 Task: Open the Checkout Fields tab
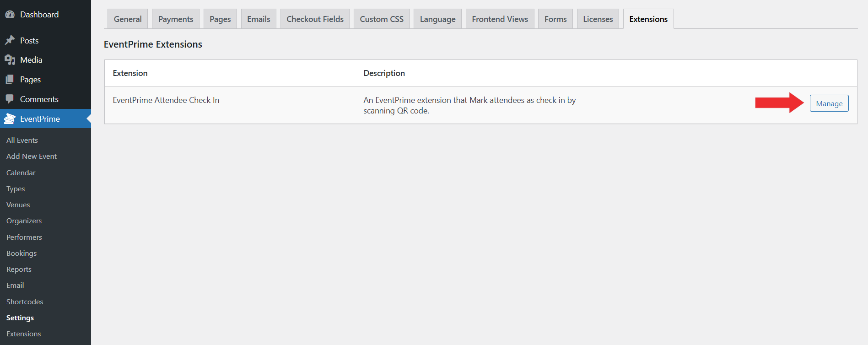coord(315,19)
